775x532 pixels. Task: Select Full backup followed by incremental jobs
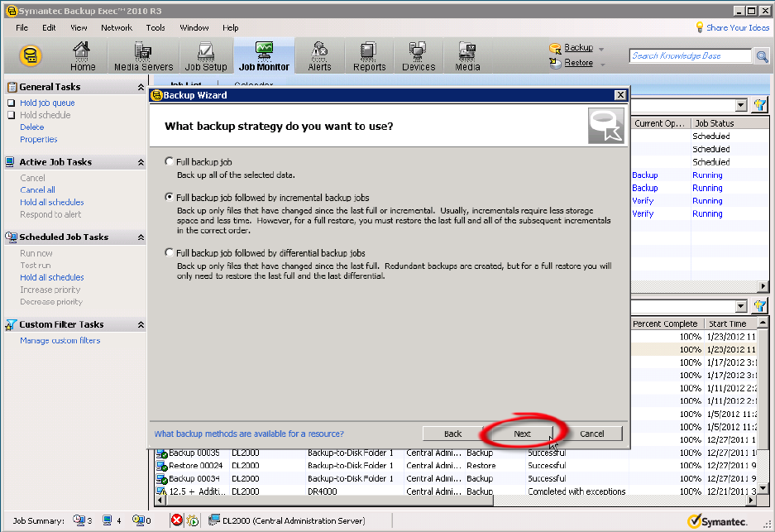170,197
